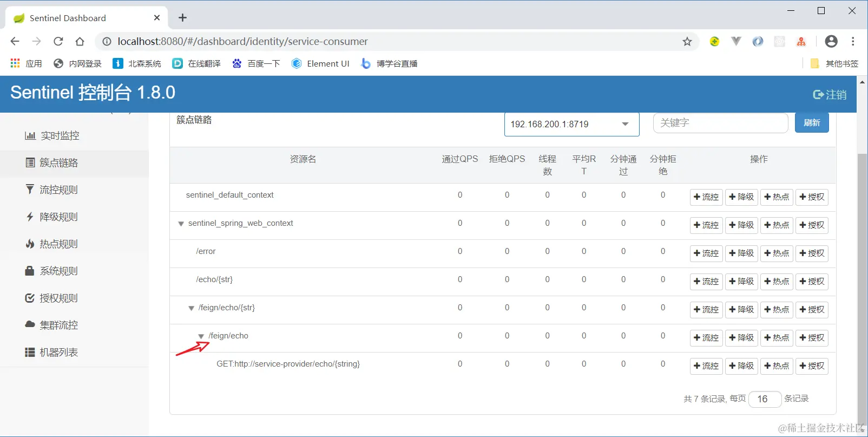Viewport: 868px width, 437px height.
Task: Open the 内网登录 bookmark
Action: coord(77,63)
